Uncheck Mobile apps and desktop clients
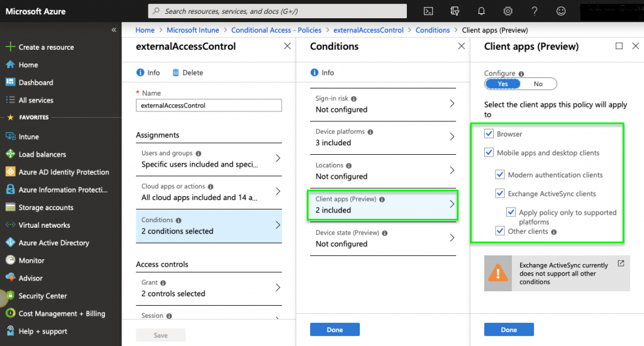This screenshot has height=346, width=644. click(x=489, y=152)
